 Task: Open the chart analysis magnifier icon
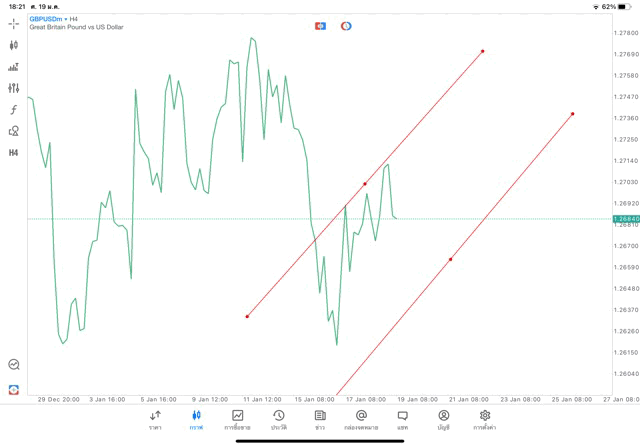14,365
